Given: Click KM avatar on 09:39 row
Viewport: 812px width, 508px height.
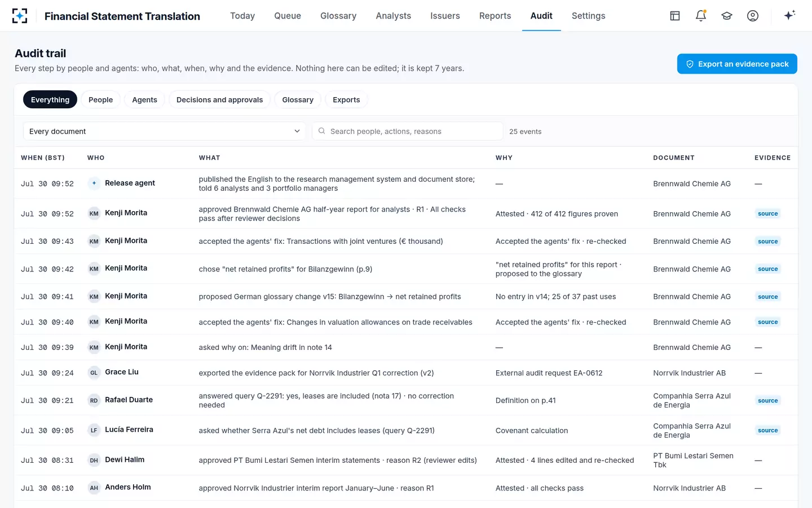Looking at the screenshot, I should (x=94, y=347).
